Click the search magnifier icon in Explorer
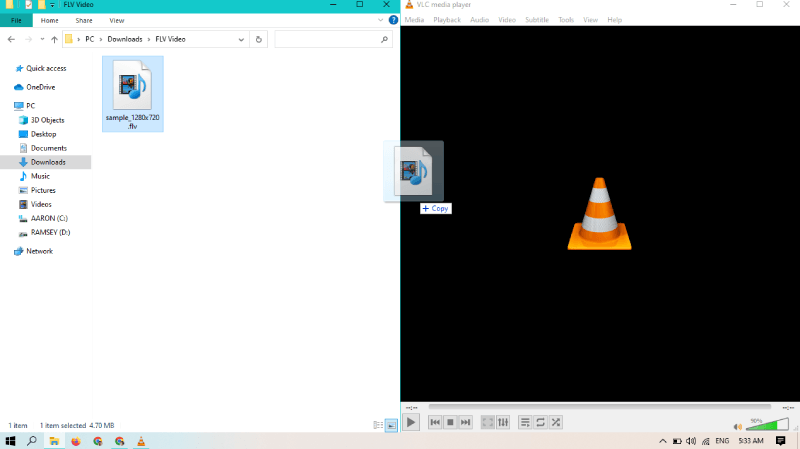 point(384,39)
